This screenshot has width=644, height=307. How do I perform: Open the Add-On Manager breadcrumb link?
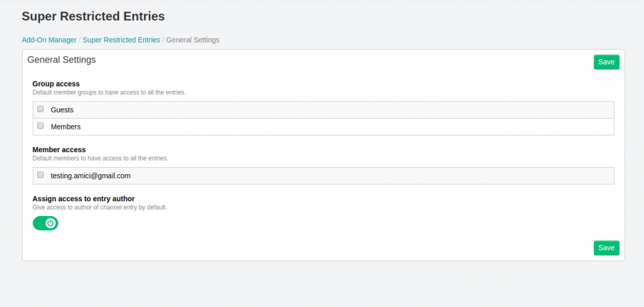pyautogui.click(x=50, y=40)
